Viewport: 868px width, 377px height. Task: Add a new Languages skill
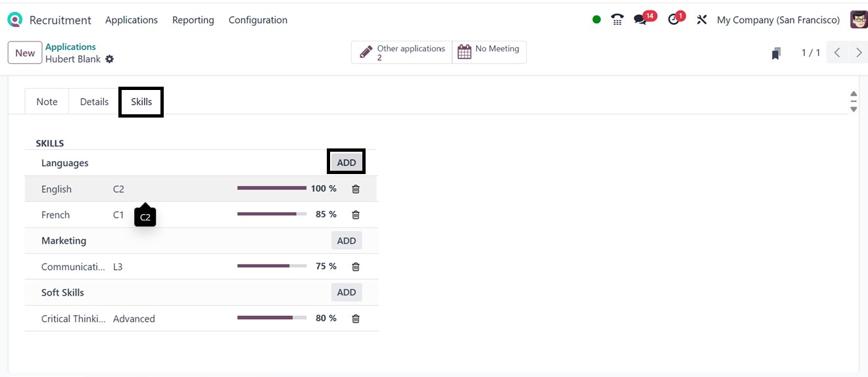pyautogui.click(x=347, y=163)
